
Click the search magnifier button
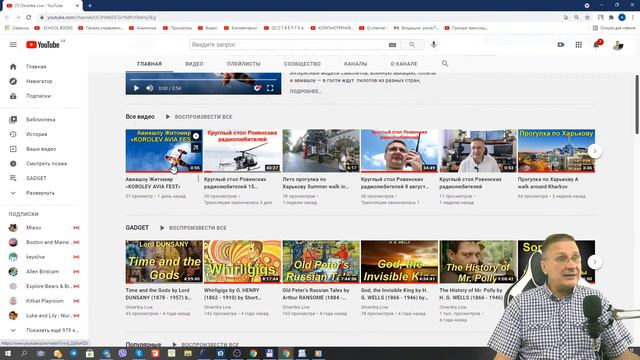pos(412,44)
